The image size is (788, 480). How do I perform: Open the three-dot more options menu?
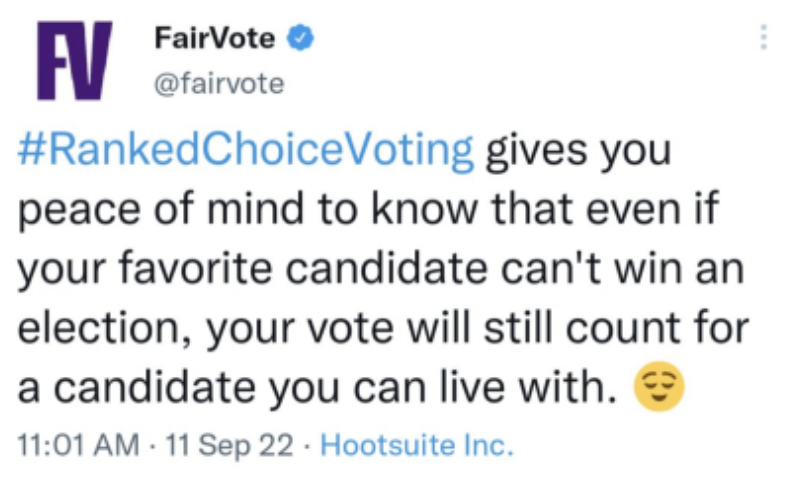[763, 37]
